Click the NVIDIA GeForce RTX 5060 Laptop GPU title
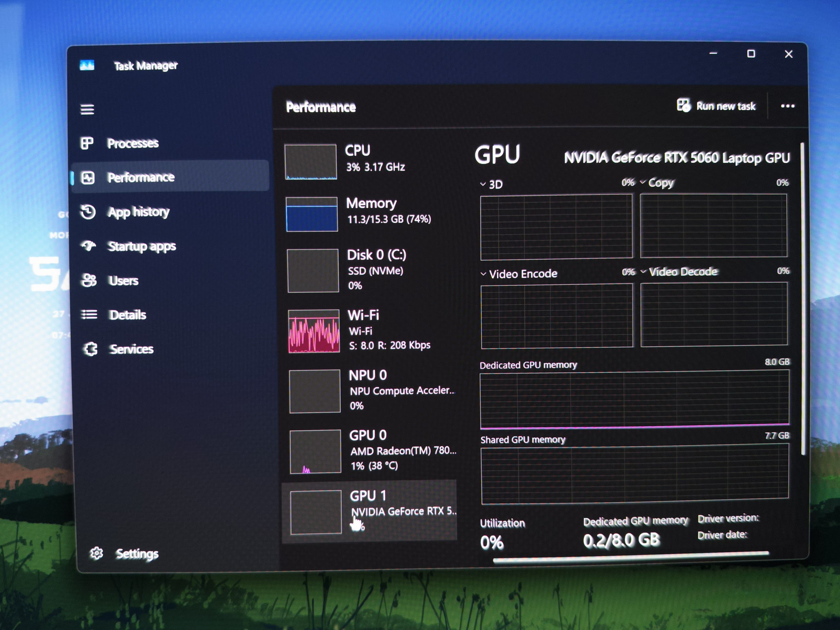Screen dimensions: 840x630 click(x=677, y=158)
